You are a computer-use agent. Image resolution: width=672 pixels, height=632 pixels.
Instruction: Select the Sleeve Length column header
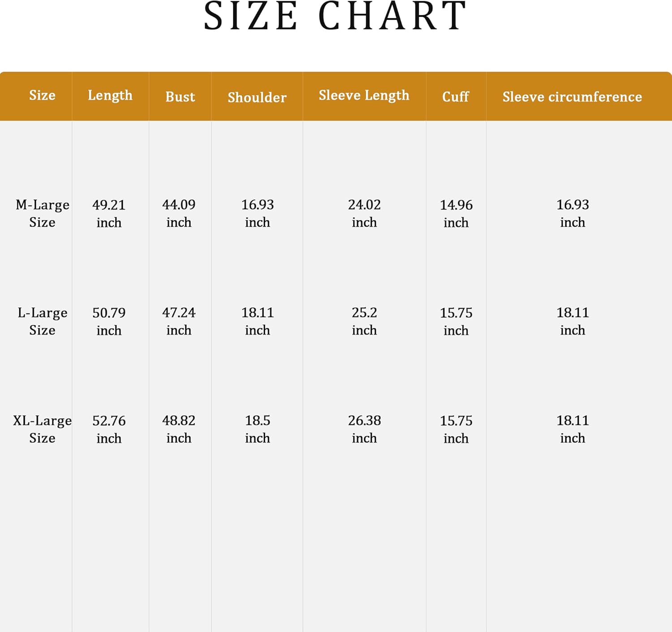pyautogui.click(x=364, y=95)
